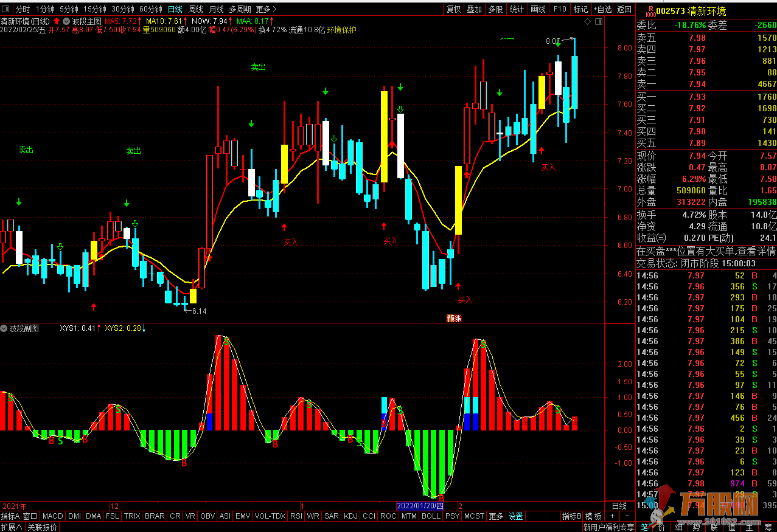Click the 叠加 overlay button

click(x=475, y=9)
